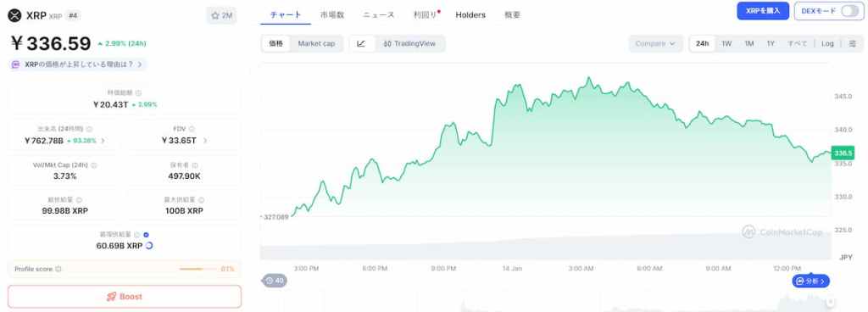Open info icon next to Profile score

click(x=58, y=269)
